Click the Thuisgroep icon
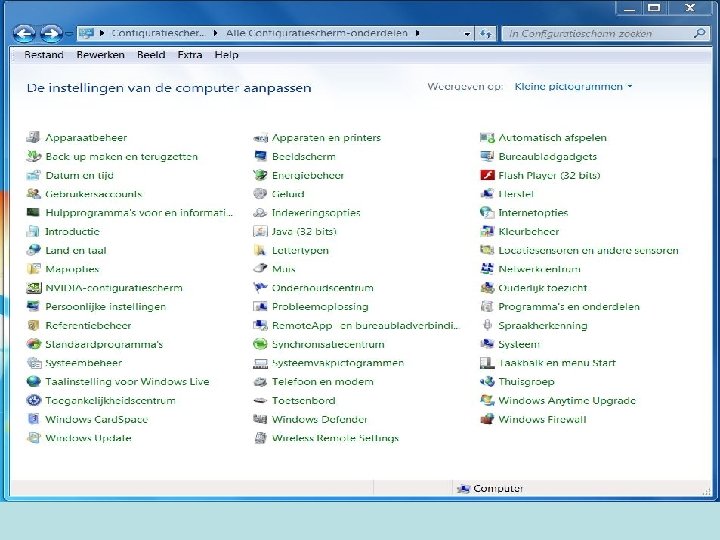Viewport: 720px width, 540px height. tap(487, 382)
